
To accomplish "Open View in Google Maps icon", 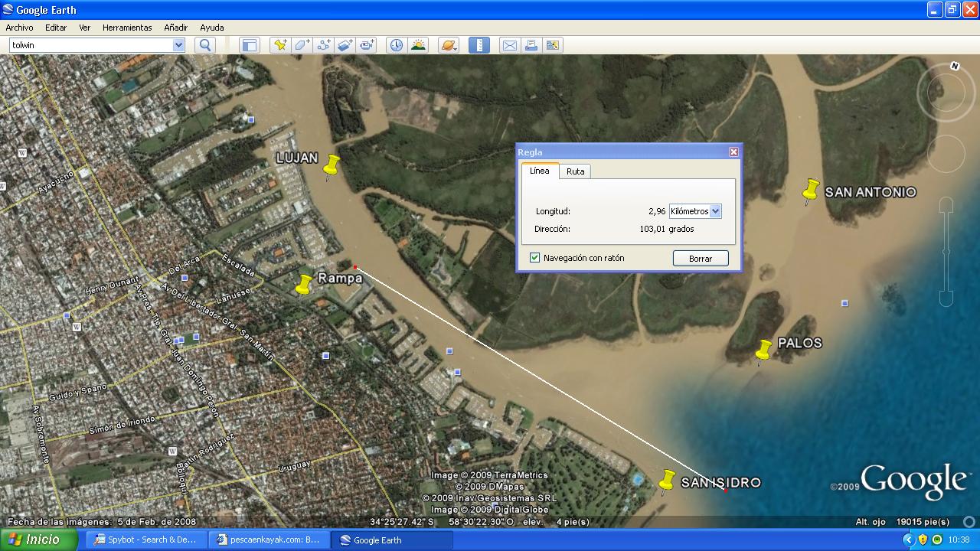I will [553, 45].
